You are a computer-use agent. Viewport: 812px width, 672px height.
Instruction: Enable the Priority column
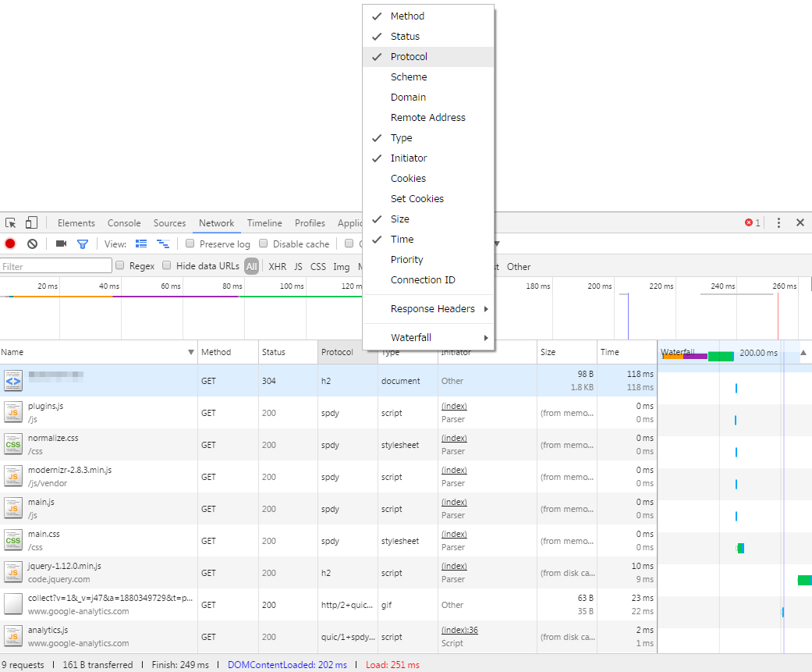[428, 260]
